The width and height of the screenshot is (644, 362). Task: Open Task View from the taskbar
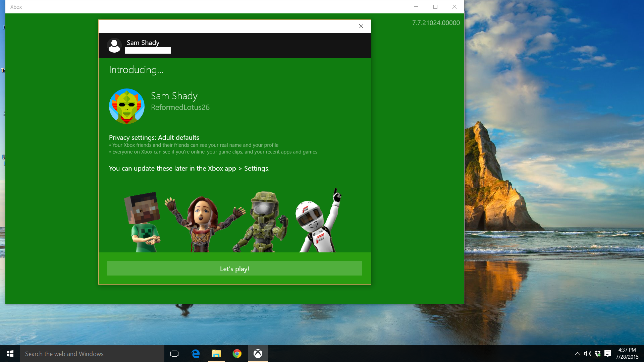174,354
